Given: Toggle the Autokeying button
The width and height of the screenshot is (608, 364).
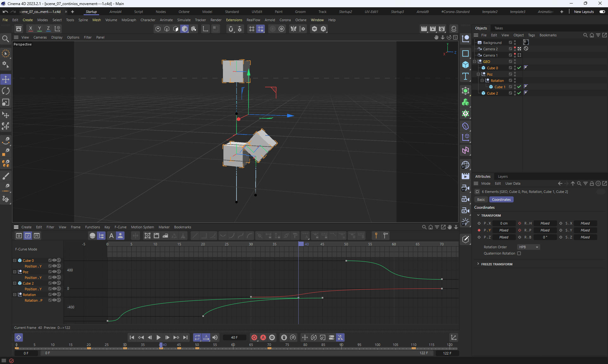Looking at the screenshot, I should click(263, 337).
